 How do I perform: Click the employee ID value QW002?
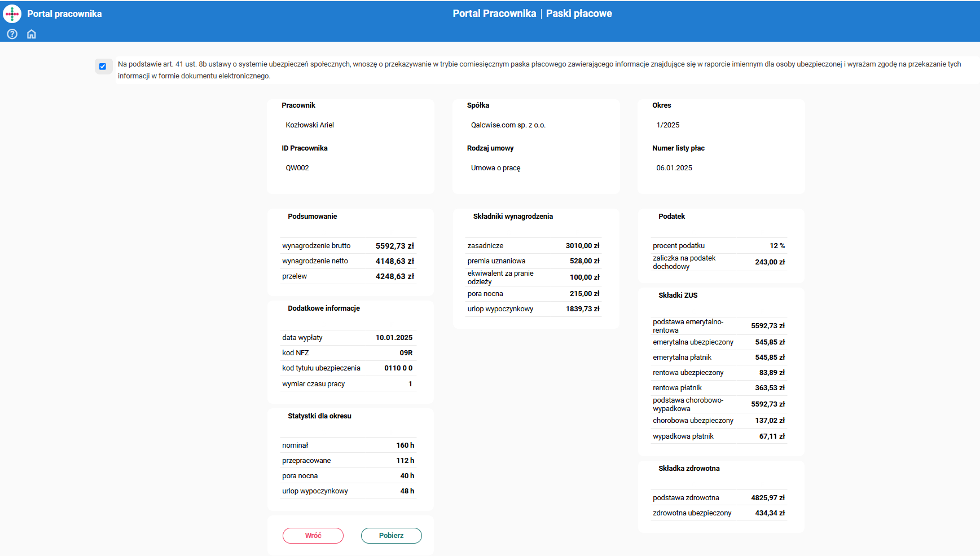(297, 168)
